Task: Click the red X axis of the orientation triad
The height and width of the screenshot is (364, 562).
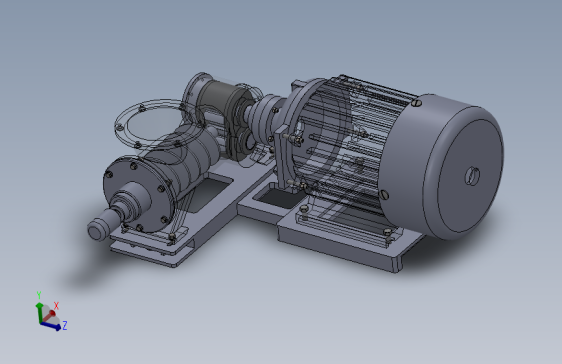Action: point(49,316)
